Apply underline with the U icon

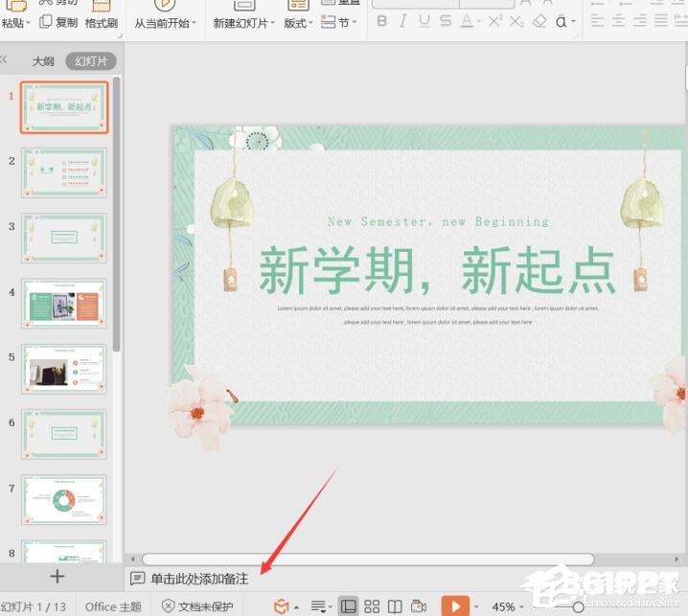(424, 21)
